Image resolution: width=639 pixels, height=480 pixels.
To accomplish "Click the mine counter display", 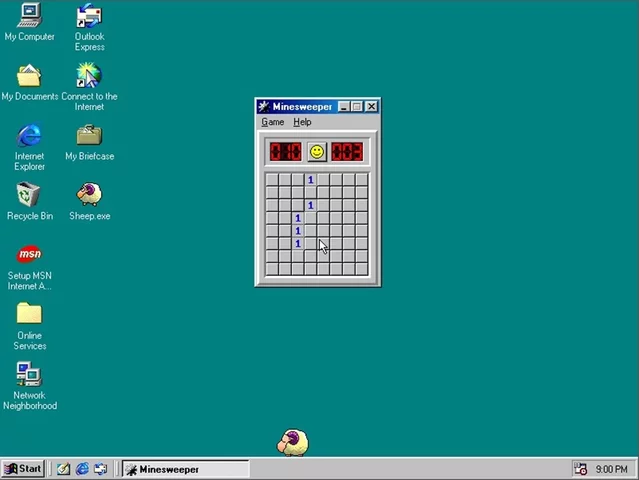I will click(286, 152).
